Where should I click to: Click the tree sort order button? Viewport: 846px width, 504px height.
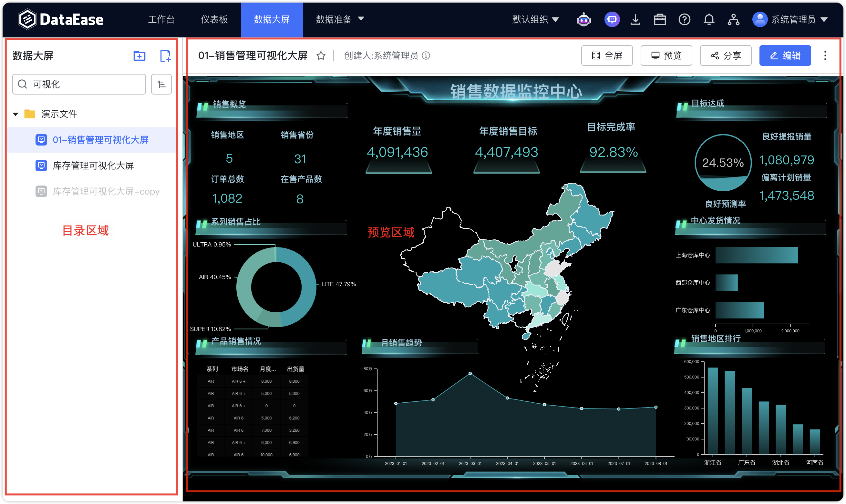point(161,84)
